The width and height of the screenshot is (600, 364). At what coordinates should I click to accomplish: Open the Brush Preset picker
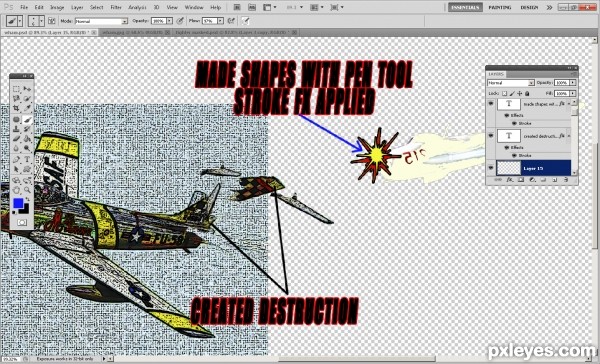click(x=37, y=21)
